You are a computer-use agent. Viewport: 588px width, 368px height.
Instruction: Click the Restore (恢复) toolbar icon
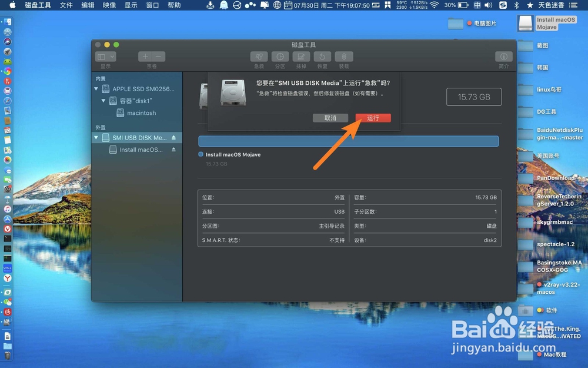pyautogui.click(x=322, y=57)
